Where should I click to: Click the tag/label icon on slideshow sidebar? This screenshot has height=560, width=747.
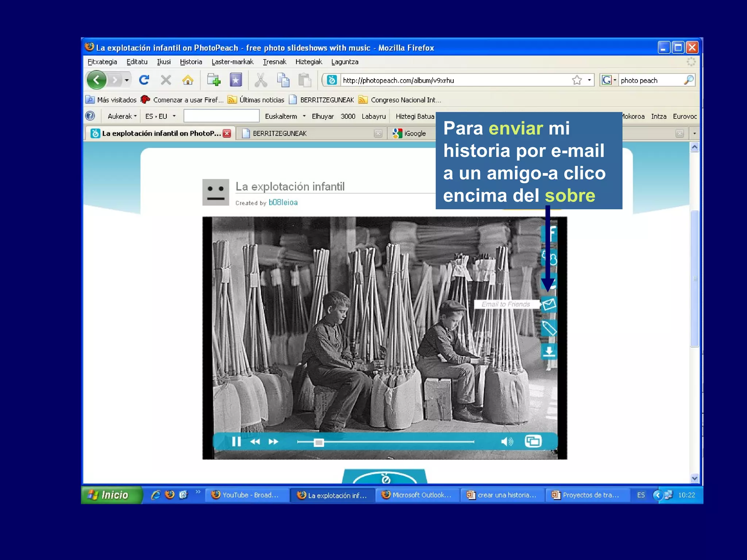pyautogui.click(x=549, y=328)
